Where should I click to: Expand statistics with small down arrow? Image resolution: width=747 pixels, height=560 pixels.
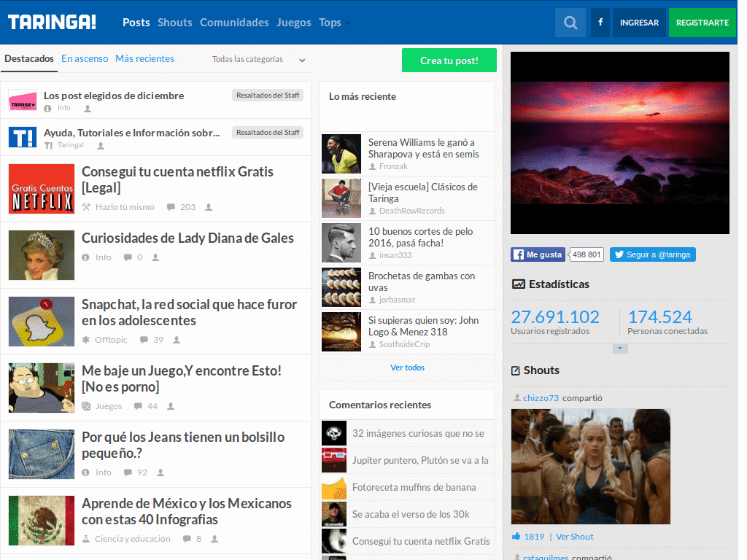(x=620, y=349)
